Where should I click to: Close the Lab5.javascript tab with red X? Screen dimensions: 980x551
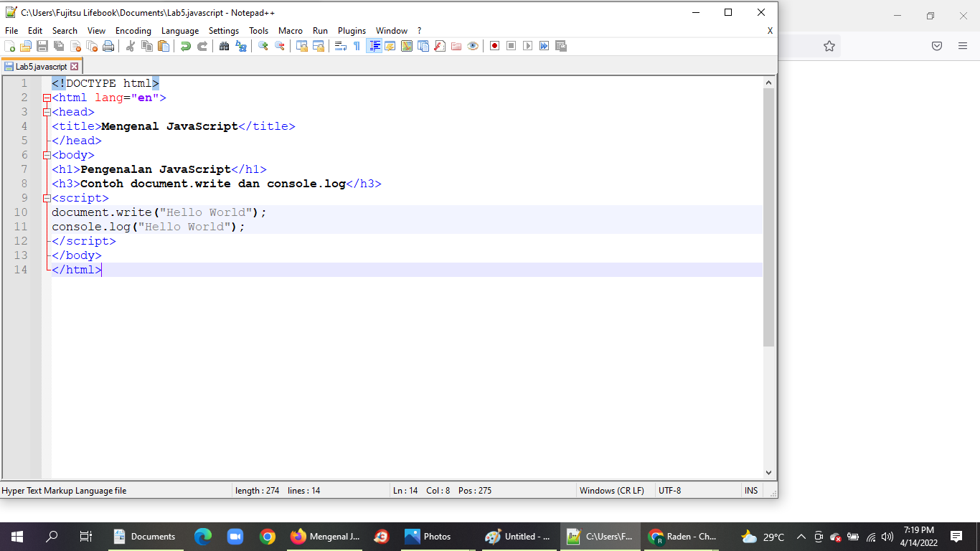pyautogui.click(x=74, y=66)
